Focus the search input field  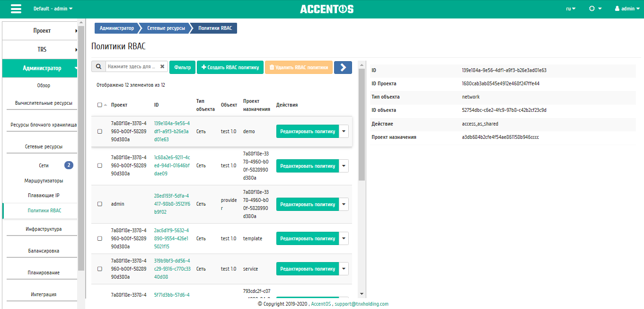(132, 67)
